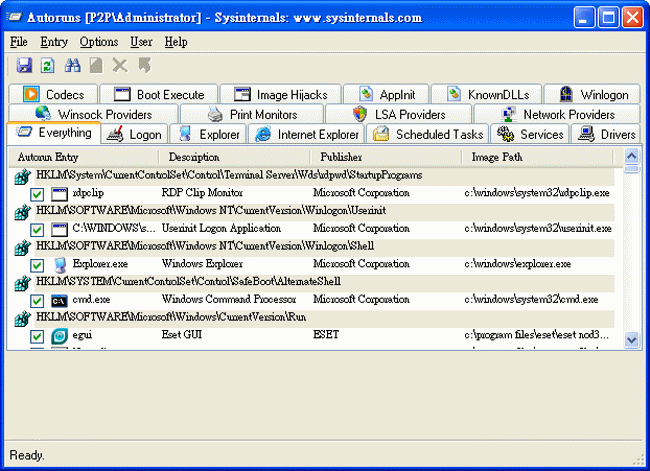
Task: Open the Entry menu
Action: click(54, 42)
